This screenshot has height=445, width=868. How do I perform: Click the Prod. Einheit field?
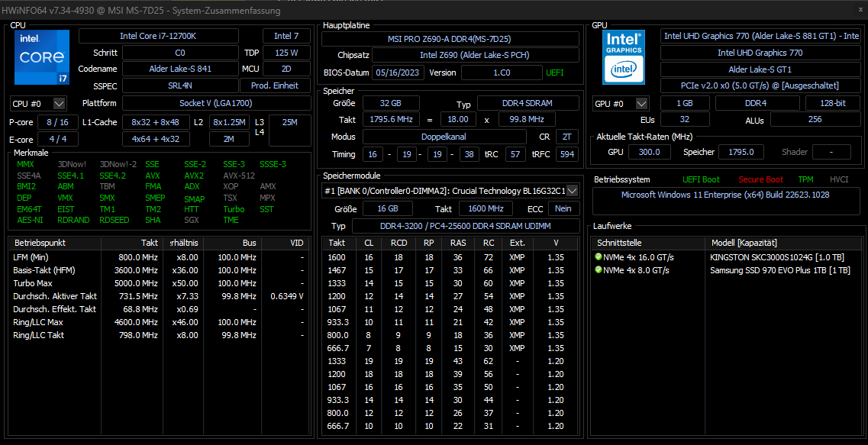coord(275,85)
